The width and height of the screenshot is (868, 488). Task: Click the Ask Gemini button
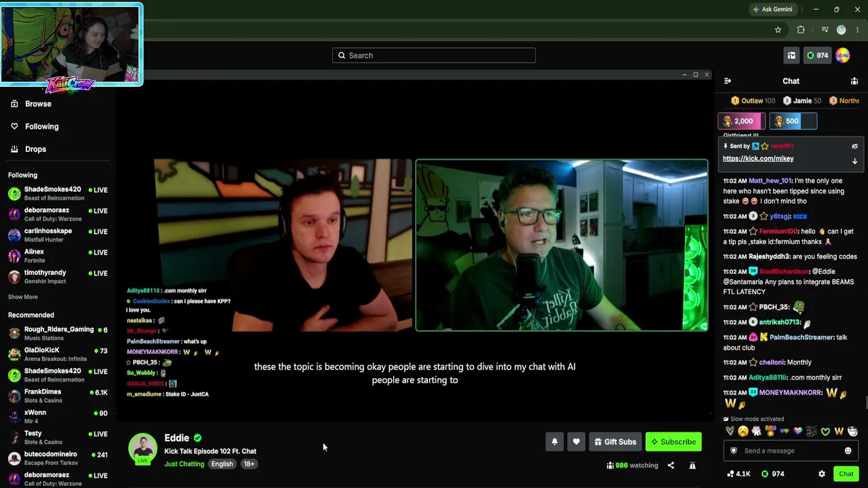pyautogui.click(x=772, y=9)
